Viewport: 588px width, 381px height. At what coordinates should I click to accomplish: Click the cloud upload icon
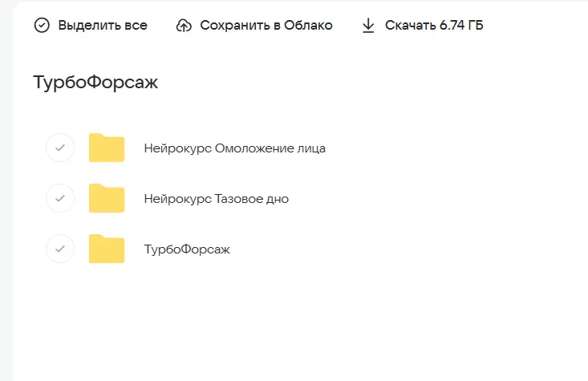pyautogui.click(x=184, y=26)
